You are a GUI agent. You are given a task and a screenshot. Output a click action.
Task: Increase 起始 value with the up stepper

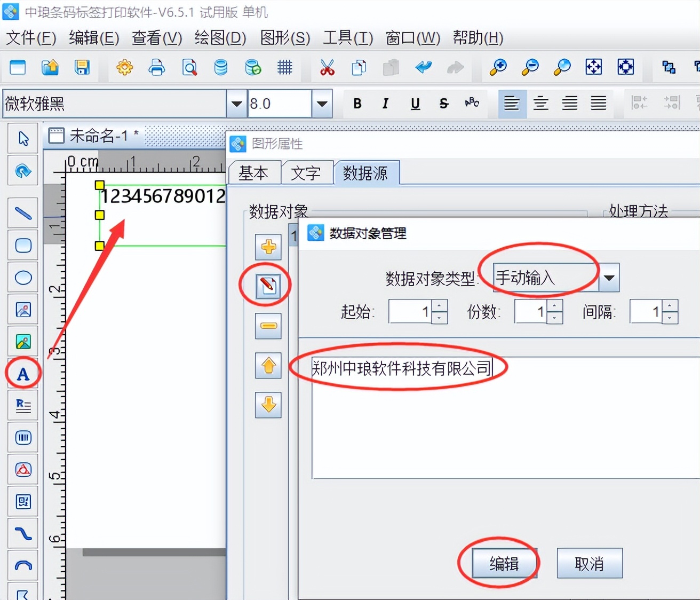pos(439,306)
